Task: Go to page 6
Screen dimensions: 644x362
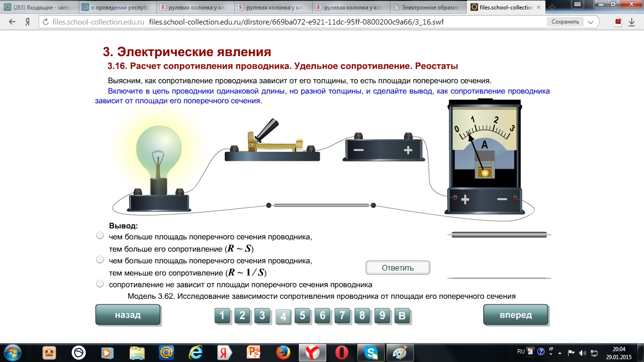Action: [322, 315]
